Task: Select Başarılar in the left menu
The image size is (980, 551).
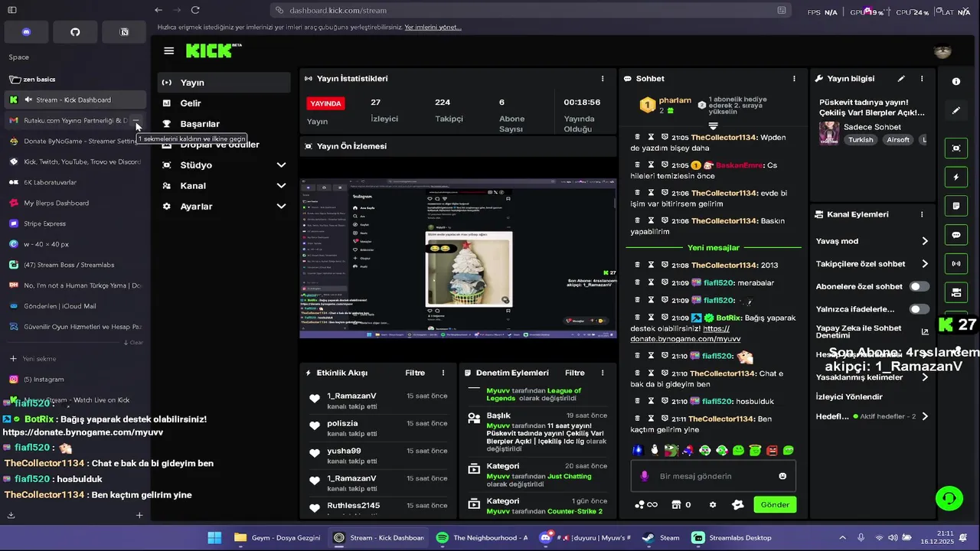Action: (224, 124)
